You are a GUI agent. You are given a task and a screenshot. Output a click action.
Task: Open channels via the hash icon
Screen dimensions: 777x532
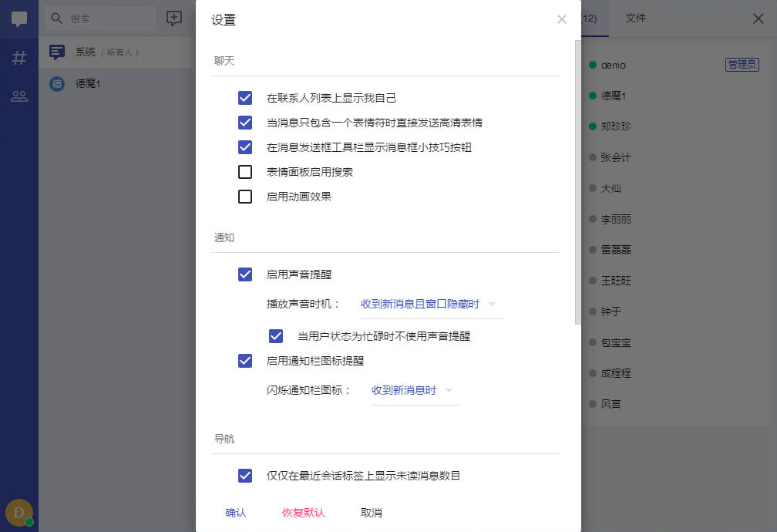click(x=18, y=57)
